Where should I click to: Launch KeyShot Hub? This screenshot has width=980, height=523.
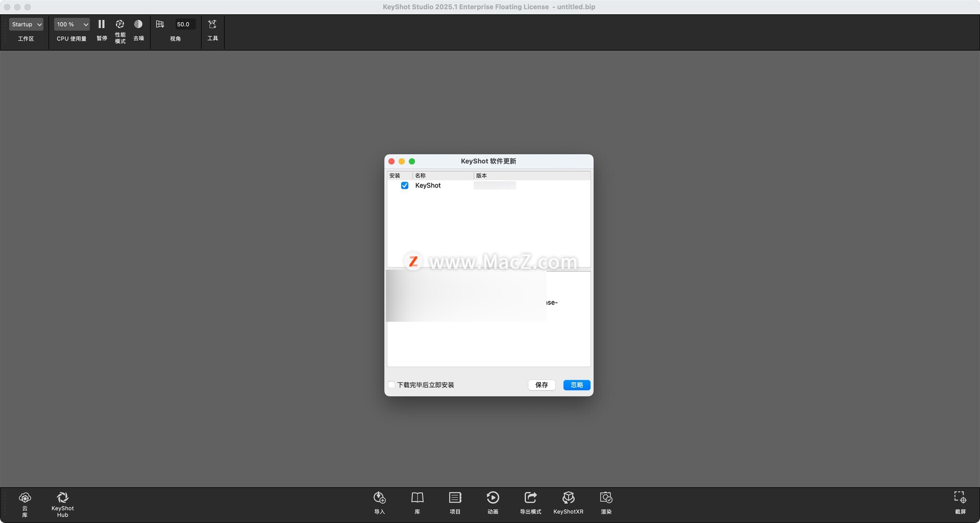[x=62, y=497]
